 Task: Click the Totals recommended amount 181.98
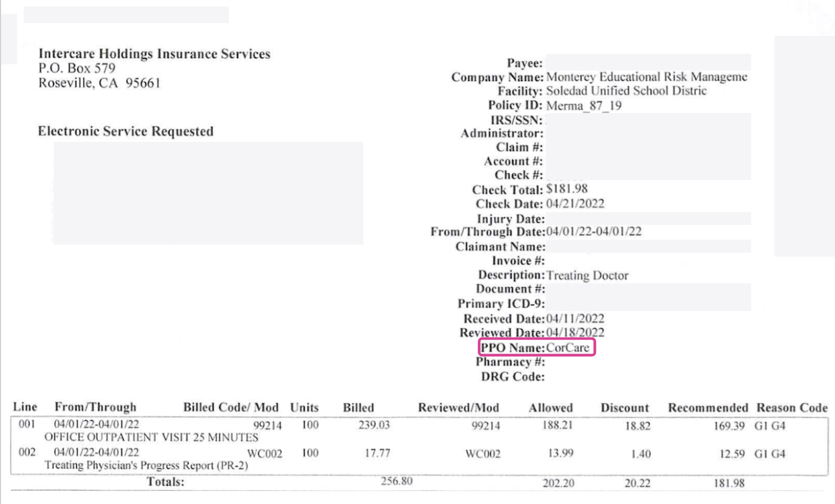click(x=729, y=483)
